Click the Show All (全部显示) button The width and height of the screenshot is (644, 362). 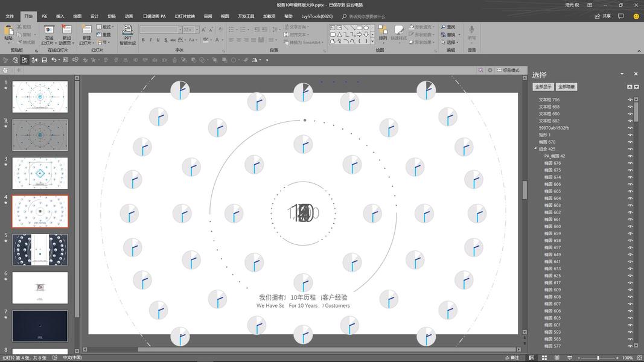point(543,87)
